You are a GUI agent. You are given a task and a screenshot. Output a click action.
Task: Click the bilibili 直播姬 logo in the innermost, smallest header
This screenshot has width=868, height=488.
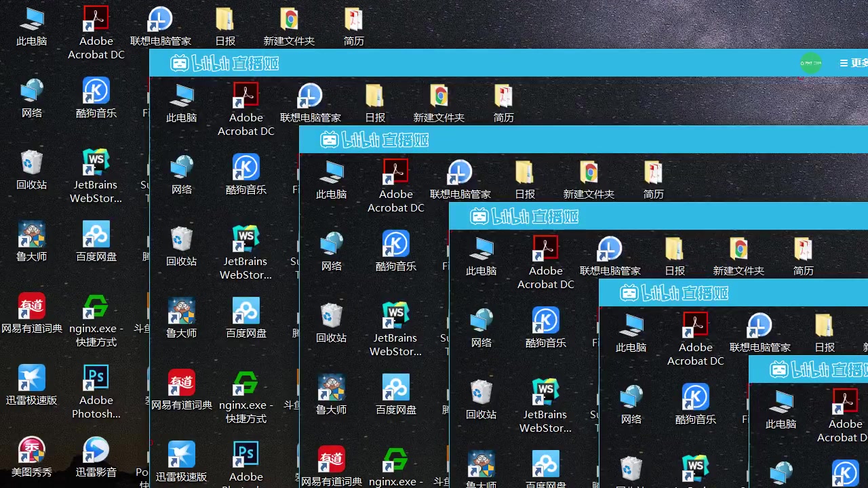click(x=819, y=370)
